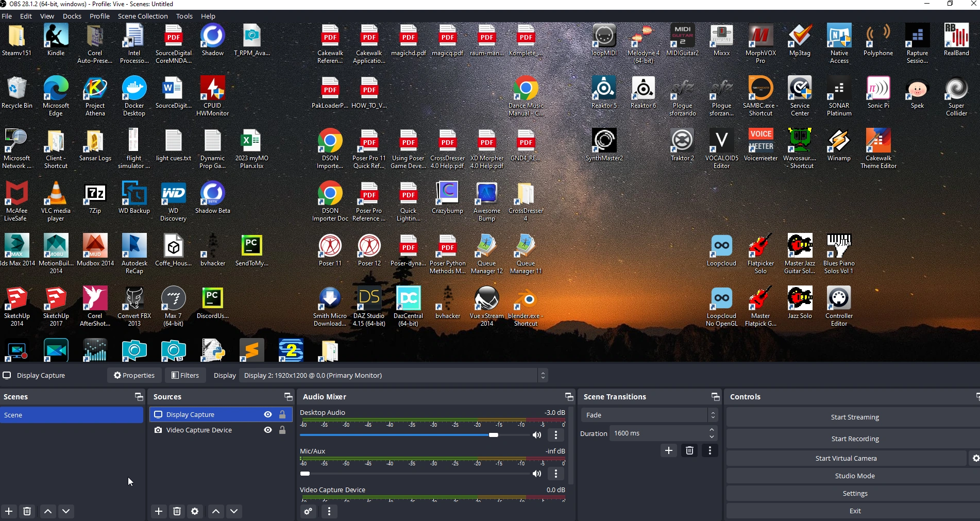Open Advanced Audio Properties gear in the Audio Mixer
Image resolution: width=980 pixels, height=521 pixels.
(x=308, y=511)
